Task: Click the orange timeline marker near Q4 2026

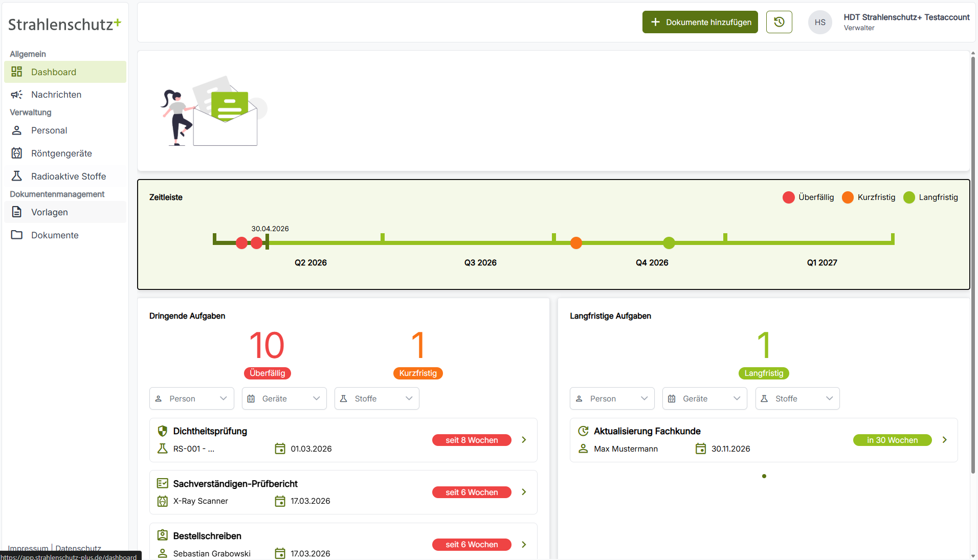Action: pos(576,243)
